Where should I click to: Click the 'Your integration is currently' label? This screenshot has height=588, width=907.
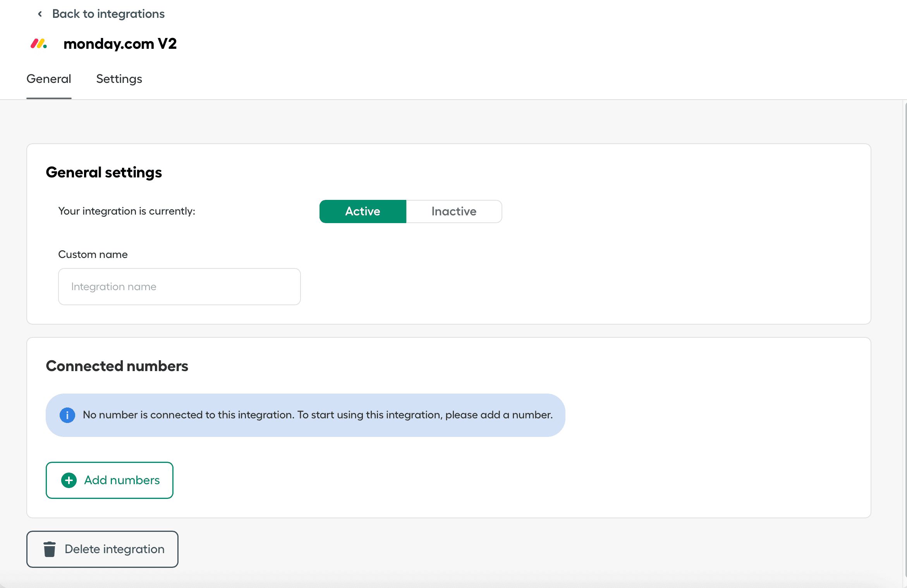click(x=127, y=211)
